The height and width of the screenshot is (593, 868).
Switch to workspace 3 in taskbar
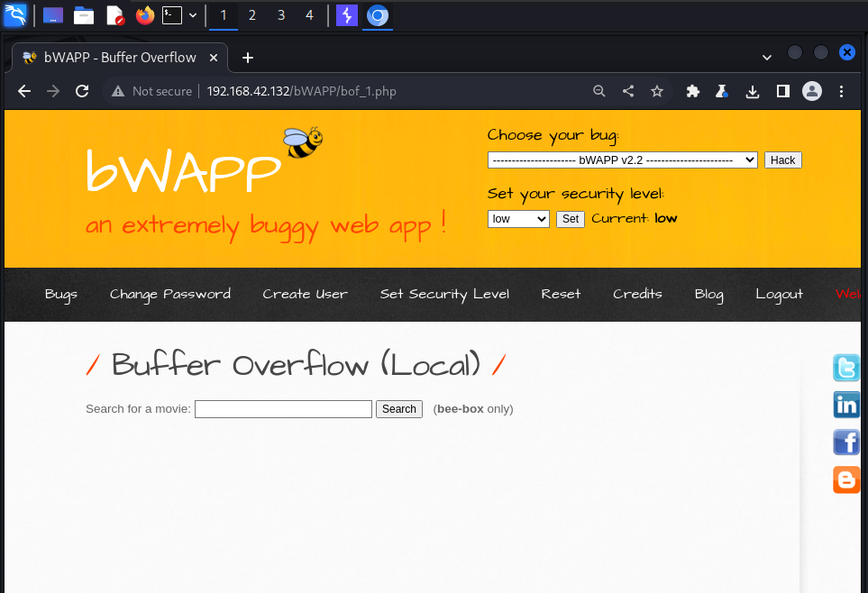pos(281,15)
